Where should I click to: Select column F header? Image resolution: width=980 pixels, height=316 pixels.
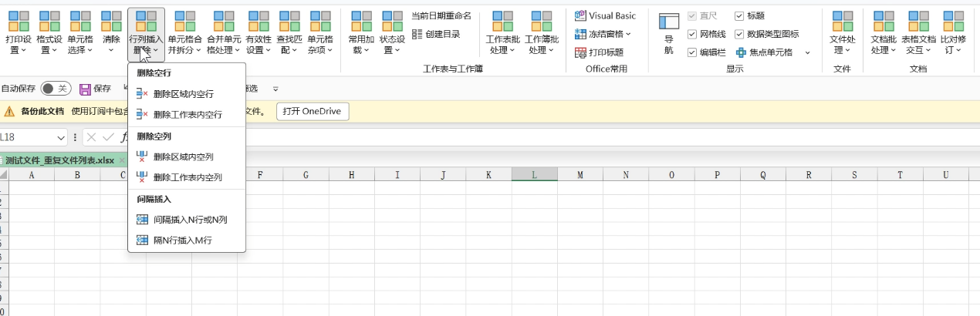coord(260,175)
